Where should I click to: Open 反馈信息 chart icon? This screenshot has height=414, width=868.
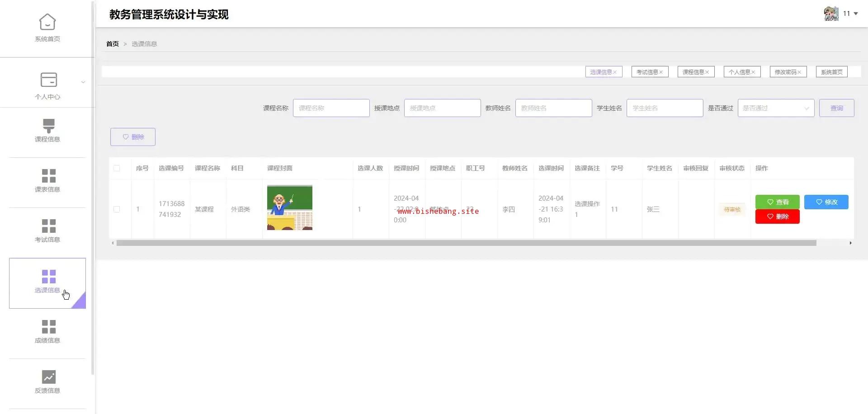click(48, 376)
